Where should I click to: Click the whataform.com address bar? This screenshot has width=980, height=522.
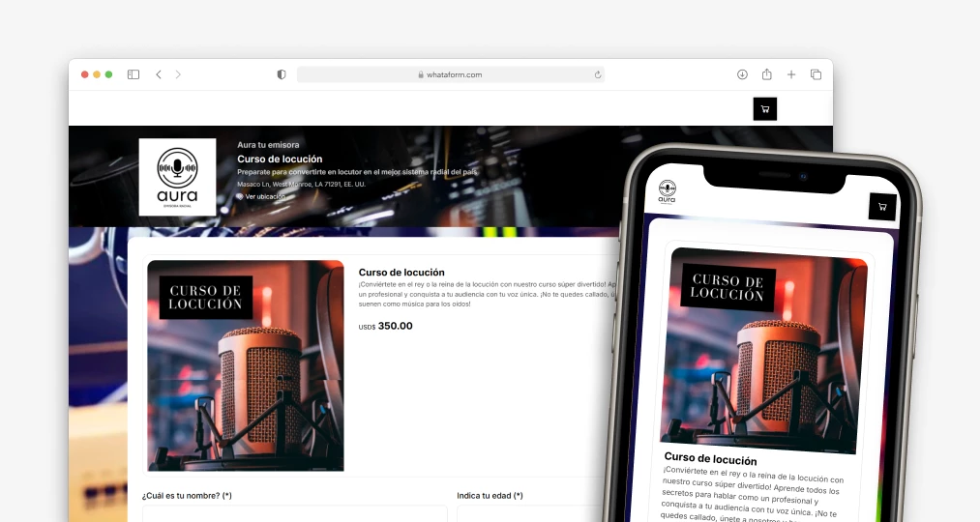(x=450, y=74)
